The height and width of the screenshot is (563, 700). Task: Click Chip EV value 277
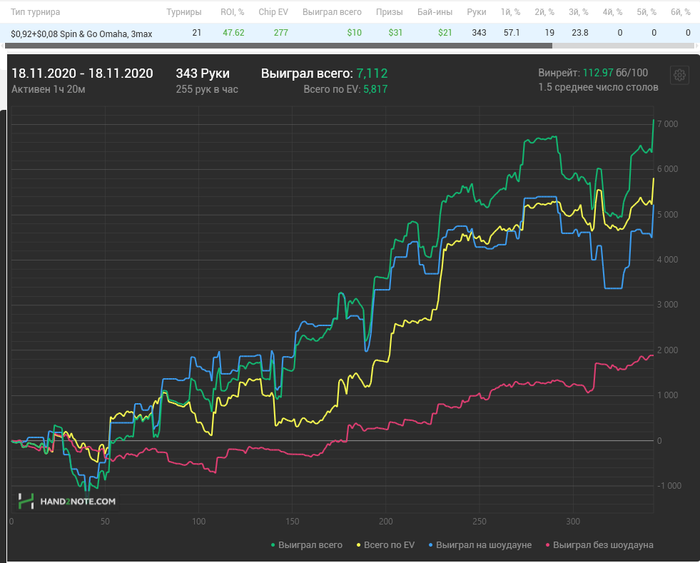(x=281, y=33)
